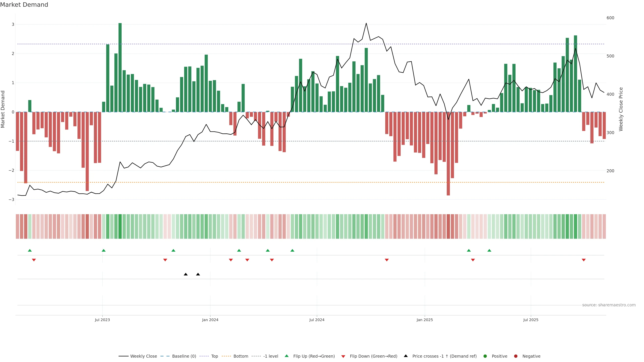Click the Weekly Close Price axis title

pyautogui.click(x=621, y=109)
